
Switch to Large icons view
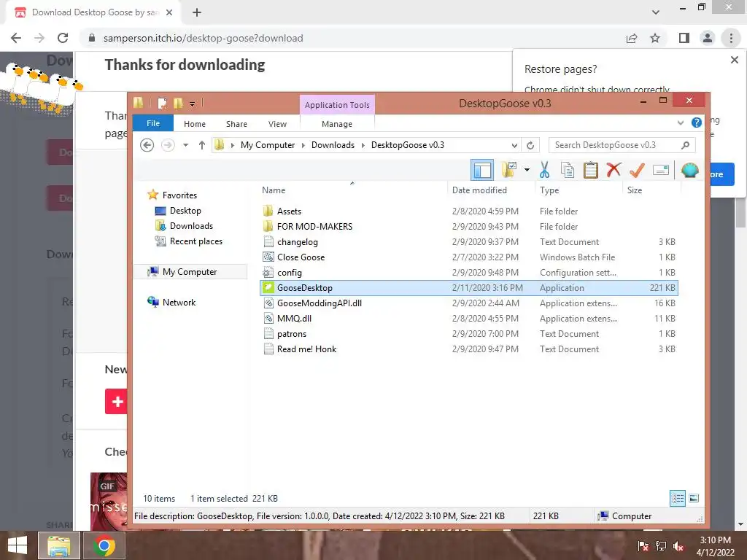coord(694,498)
